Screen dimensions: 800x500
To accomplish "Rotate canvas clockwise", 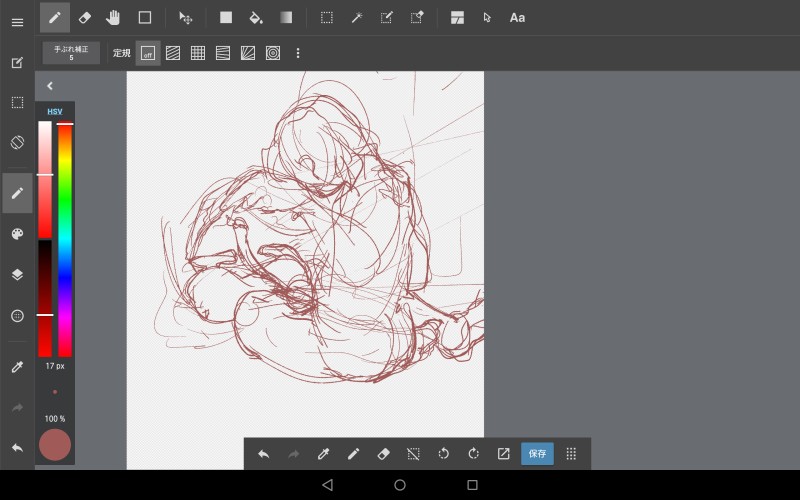I will coord(473,454).
